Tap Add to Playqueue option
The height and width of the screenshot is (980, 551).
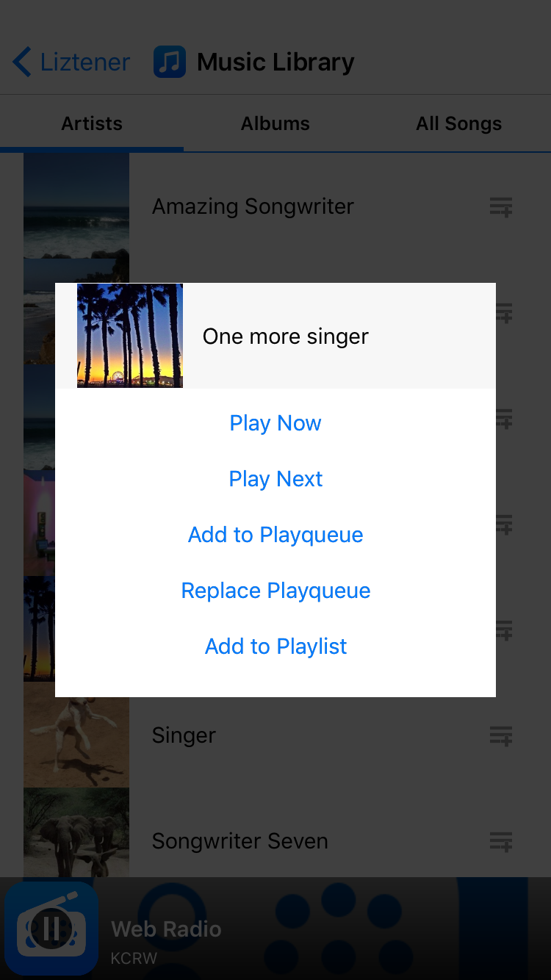[x=275, y=535]
